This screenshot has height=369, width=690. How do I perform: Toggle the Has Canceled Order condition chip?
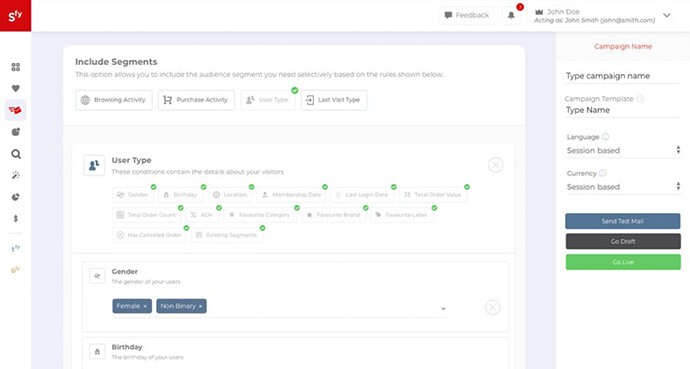(149, 235)
